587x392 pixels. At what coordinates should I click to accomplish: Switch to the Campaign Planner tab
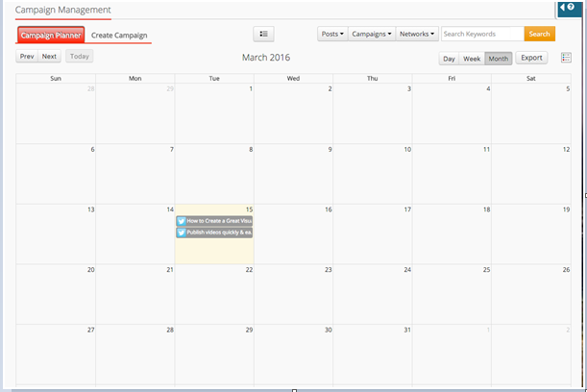pos(51,36)
